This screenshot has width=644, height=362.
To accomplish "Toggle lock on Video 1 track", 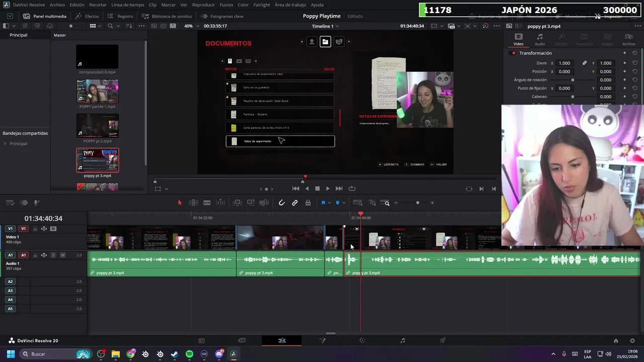I will click(35, 229).
